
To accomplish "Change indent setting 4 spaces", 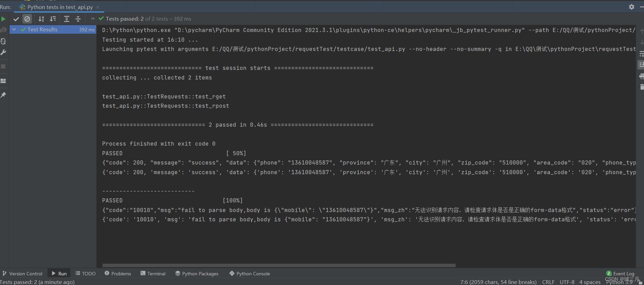I will (590, 282).
